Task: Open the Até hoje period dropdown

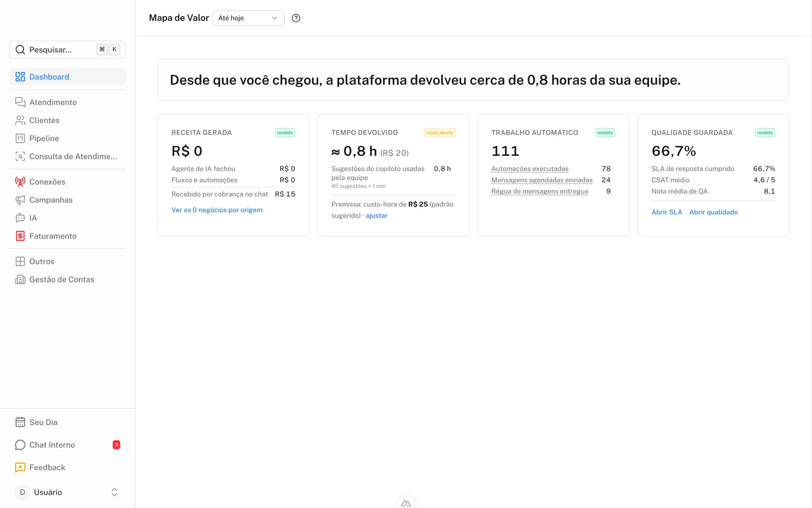Action: 249,18
